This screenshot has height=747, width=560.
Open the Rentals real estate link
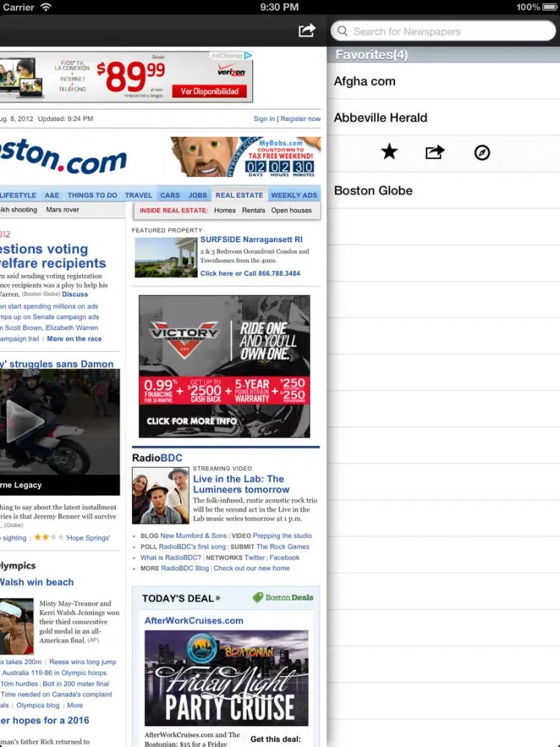pyautogui.click(x=253, y=210)
